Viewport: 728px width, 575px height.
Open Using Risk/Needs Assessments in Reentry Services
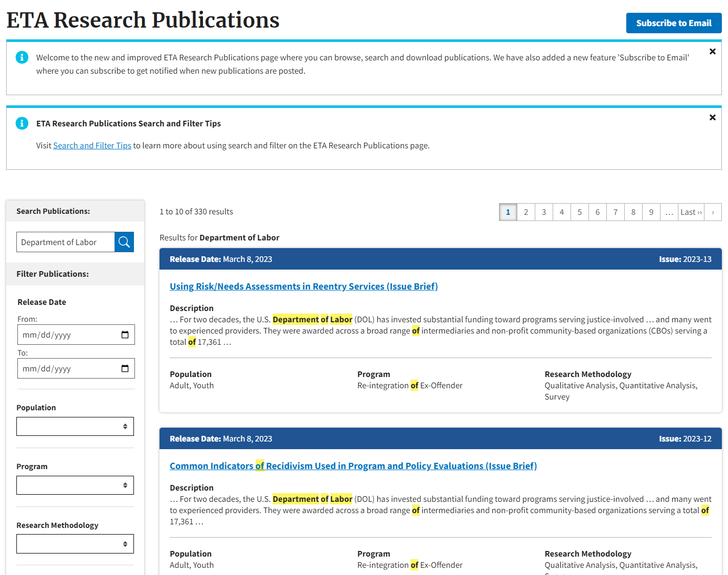pyautogui.click(x=304, y=286)
